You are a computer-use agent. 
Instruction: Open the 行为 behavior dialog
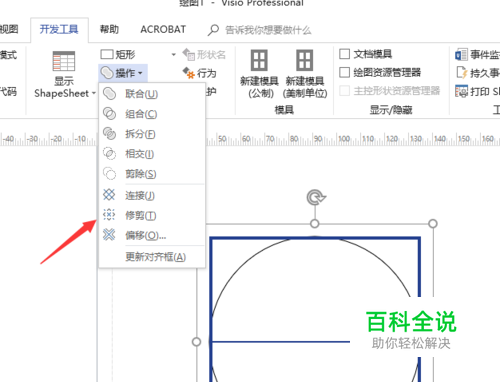tap(199, 73)
